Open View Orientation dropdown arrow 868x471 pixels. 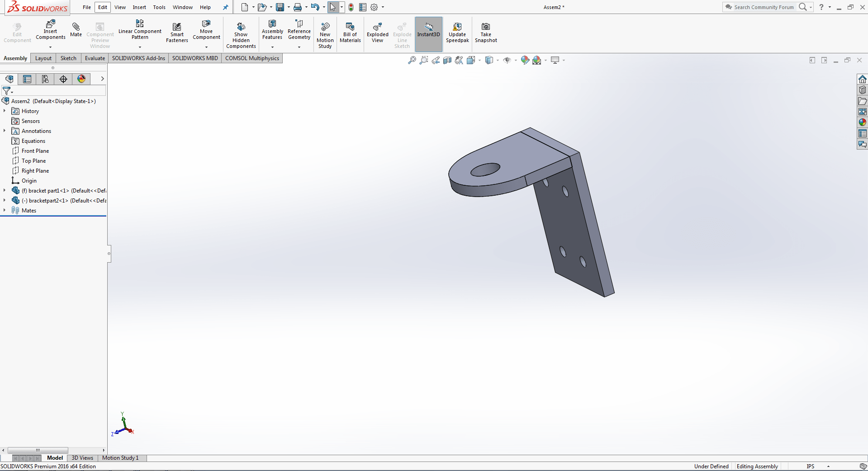click(x=479, y=60)
